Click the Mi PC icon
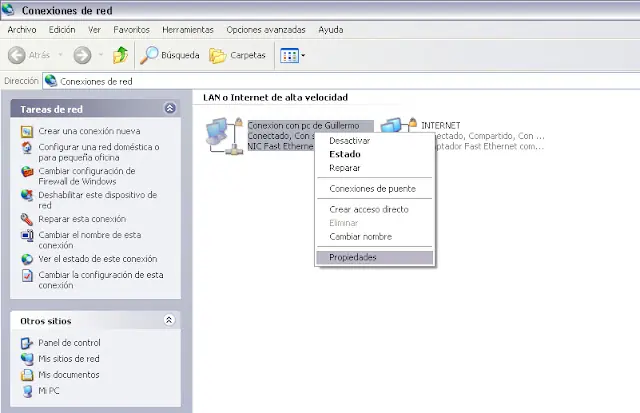The width and height of the screenshot is (640, 413). (27, 391)
